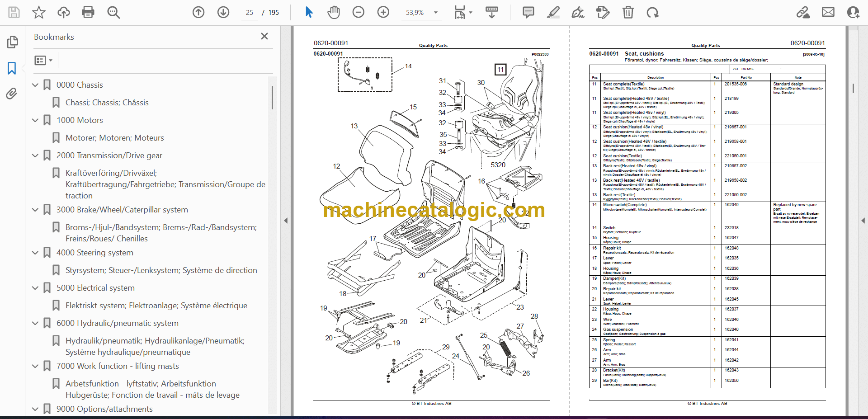The height and width of the screenshot is (419, 868).
Task: Open the 9000 Options/attachments bookmark
Action: coord(104,409)
